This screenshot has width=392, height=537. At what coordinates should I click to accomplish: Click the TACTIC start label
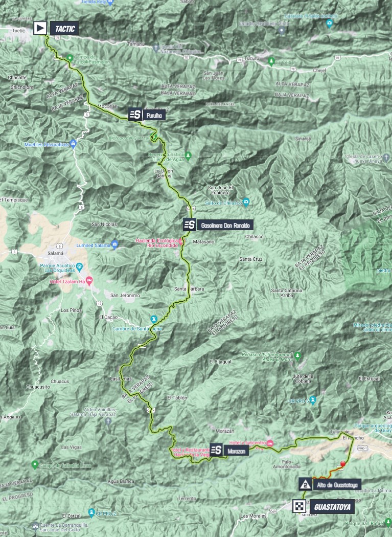tap(65, 29)
